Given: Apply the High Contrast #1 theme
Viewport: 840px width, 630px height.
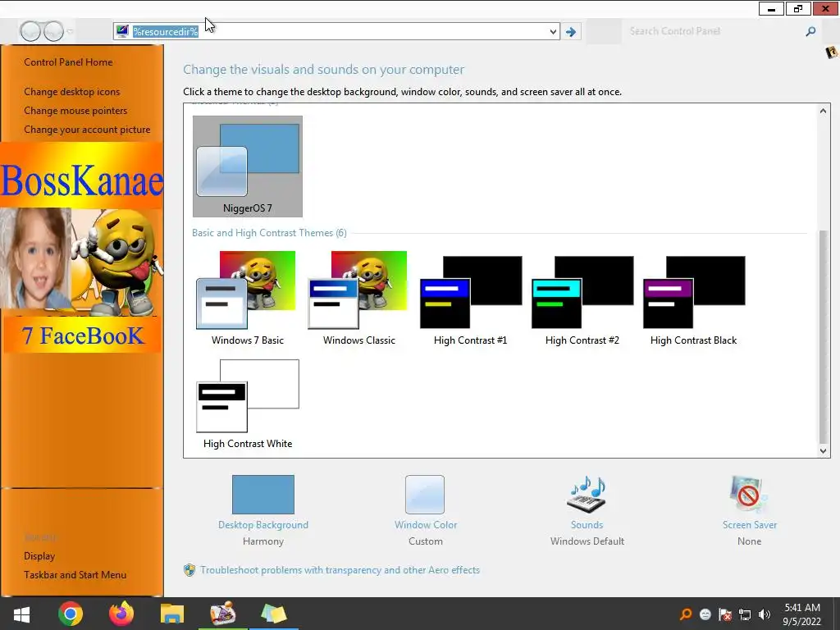Looking at the screenshot, I should pos(470,299).
